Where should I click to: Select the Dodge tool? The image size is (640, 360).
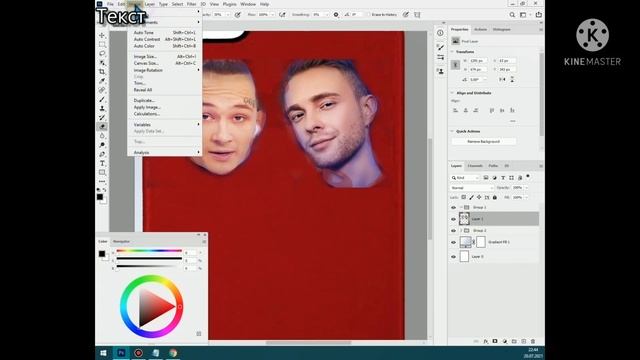pos(102,145)
